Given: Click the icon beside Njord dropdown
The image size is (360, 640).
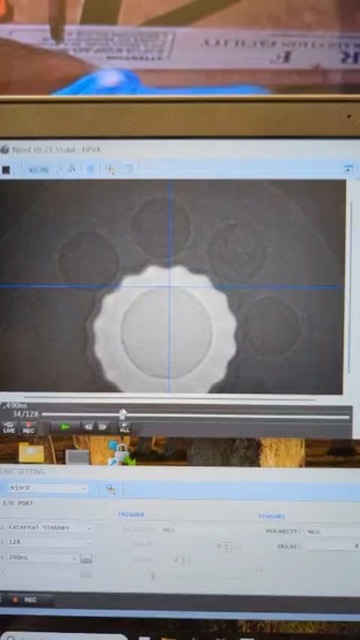Looking at the screenshot, I should tap(110, 489).
